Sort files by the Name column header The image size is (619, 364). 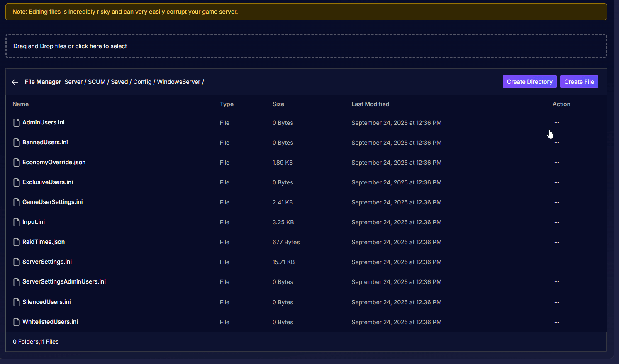[x=20, y=104]
